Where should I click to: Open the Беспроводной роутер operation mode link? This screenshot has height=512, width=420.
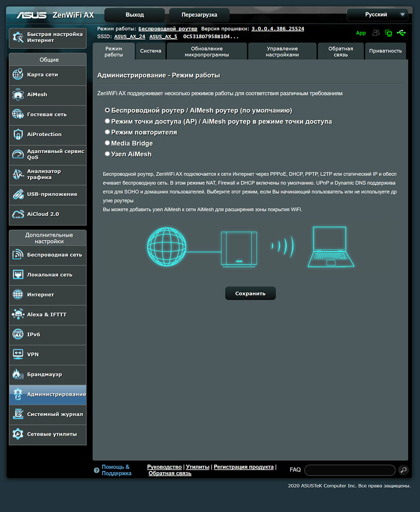(168, 29)
